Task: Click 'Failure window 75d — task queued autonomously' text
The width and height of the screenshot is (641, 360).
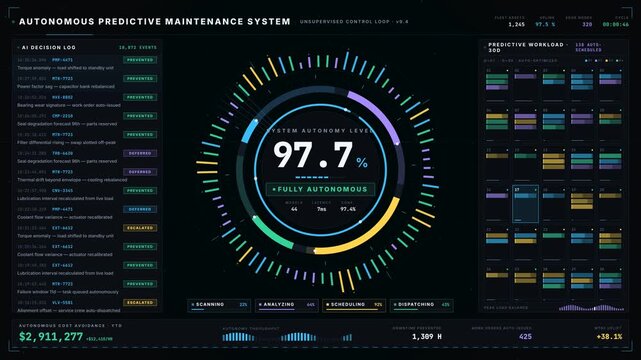Action: [68, 292]
